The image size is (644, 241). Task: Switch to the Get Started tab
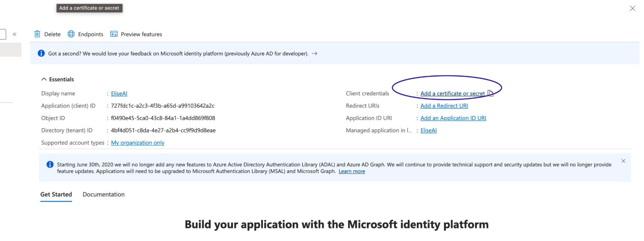(56, 194)
